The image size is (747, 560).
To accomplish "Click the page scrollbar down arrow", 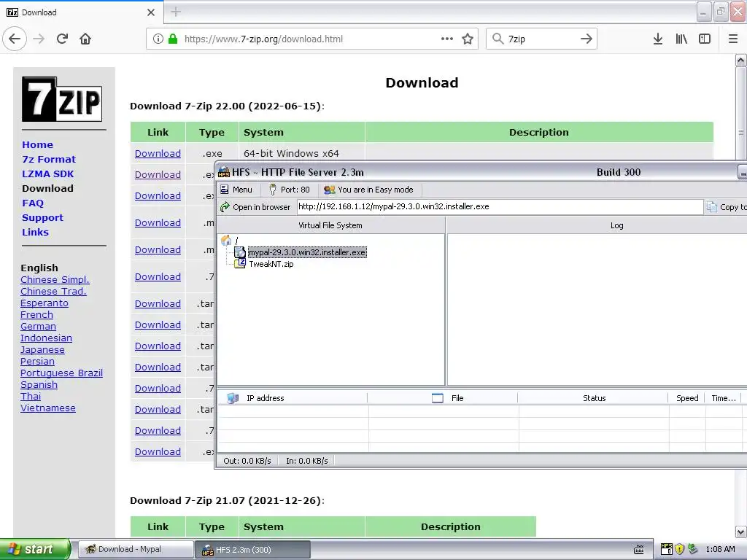I will tap(741, 532).
